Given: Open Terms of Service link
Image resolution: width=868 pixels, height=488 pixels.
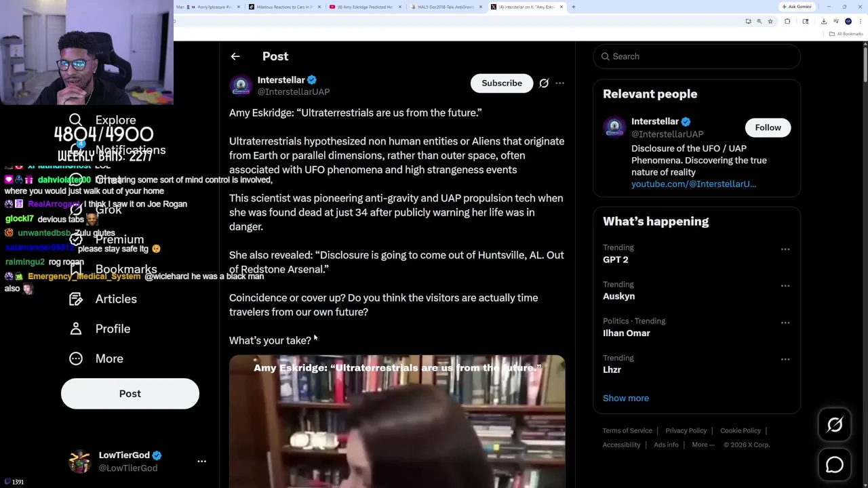Looking at the screenshot, I should (627, 430).
